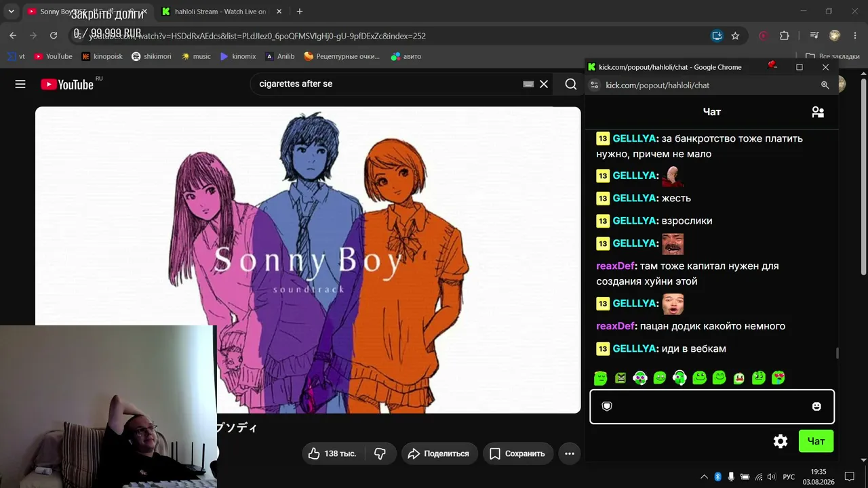Click reaxDef username on the капитал message
The height and width of the screenshot is (488, 868).
616,266
